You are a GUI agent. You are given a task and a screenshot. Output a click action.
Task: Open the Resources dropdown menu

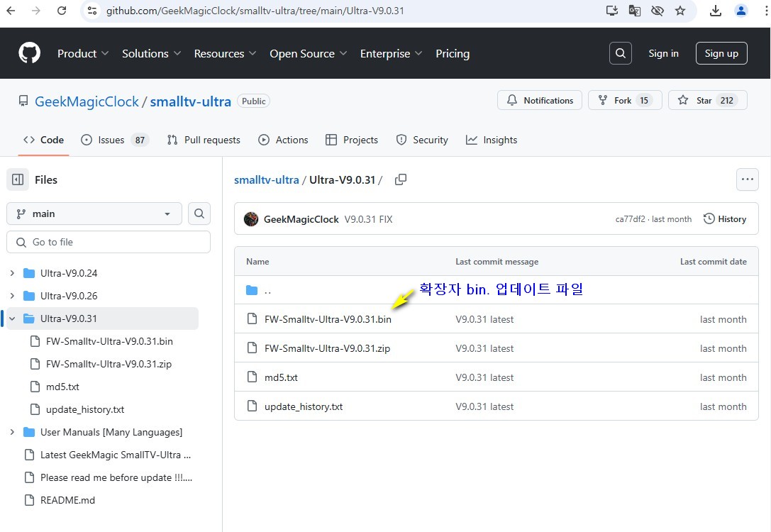pyautogui.click(x=225, y=53)
